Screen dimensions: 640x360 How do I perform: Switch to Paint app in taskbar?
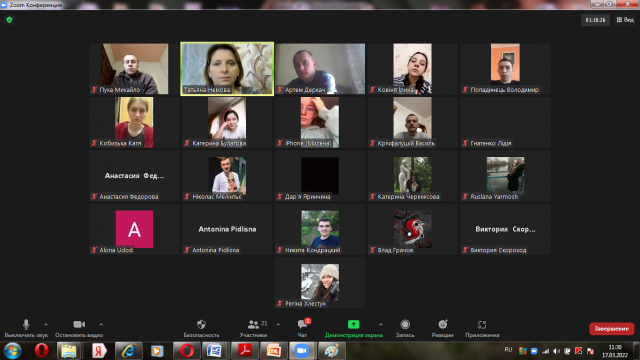331,351
